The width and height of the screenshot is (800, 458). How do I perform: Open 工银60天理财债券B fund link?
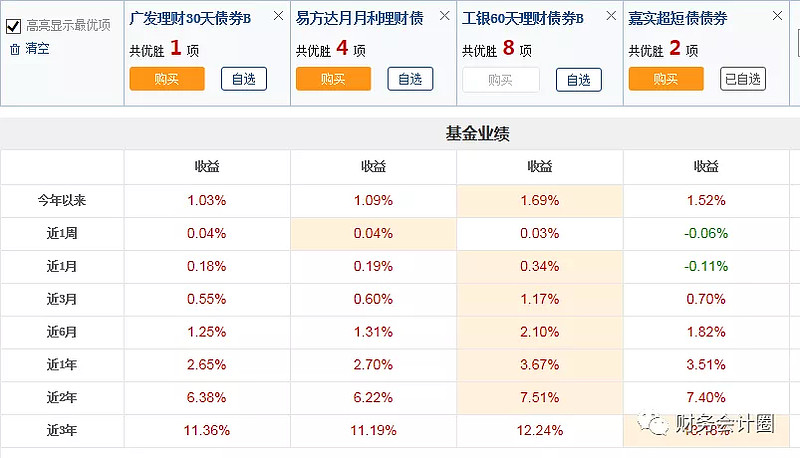523,19
